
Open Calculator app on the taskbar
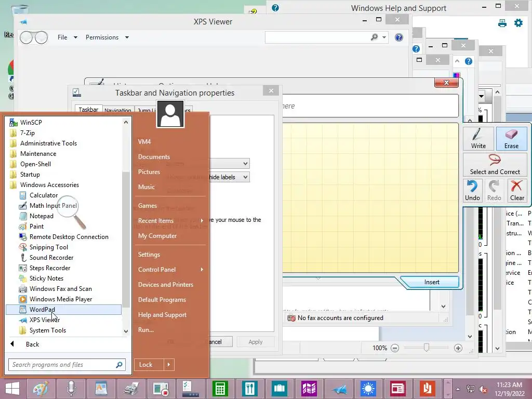coord(220,389)
